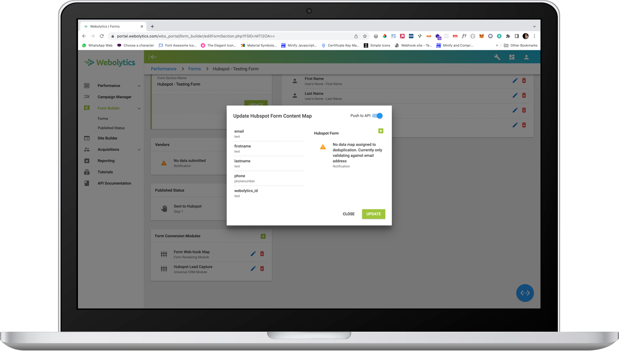Image resolution: width=619 pixels, height=364 pixels.
Task: Add a Hubspot Form field via the green plus
Action: (x=381, y=131)
